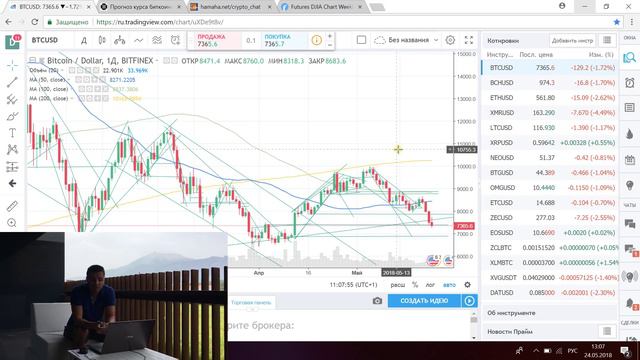Toggle visibility of MA 200 indicator
The height and width of the screenshot is (360, 640).
point(82,98)
